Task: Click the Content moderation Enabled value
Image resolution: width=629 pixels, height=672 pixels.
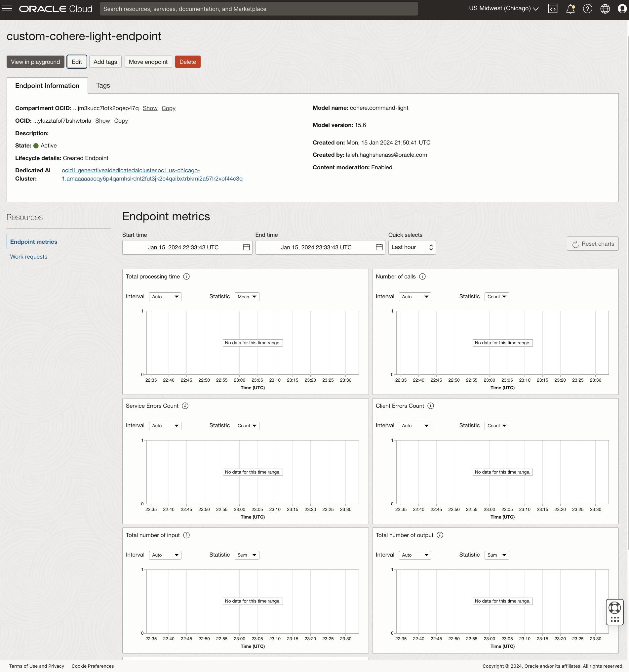Action: coord(382,167)
